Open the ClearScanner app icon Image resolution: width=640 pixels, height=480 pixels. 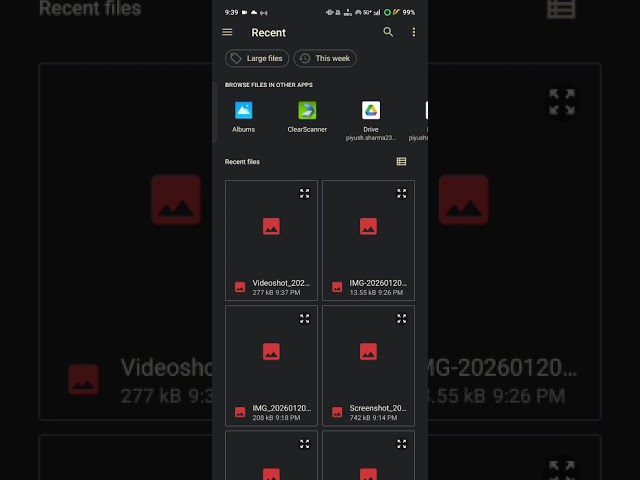[x=307, y=111]
